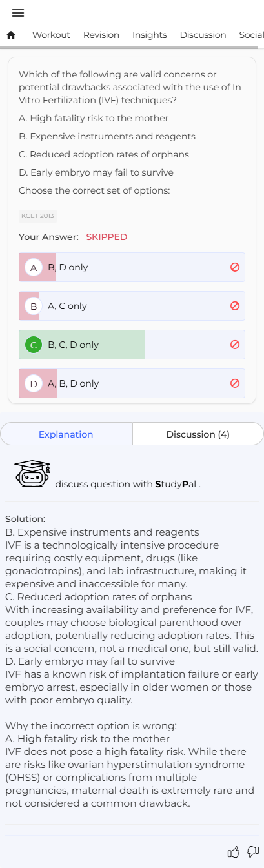Select the Explanation tab

(x=66, y=434)
